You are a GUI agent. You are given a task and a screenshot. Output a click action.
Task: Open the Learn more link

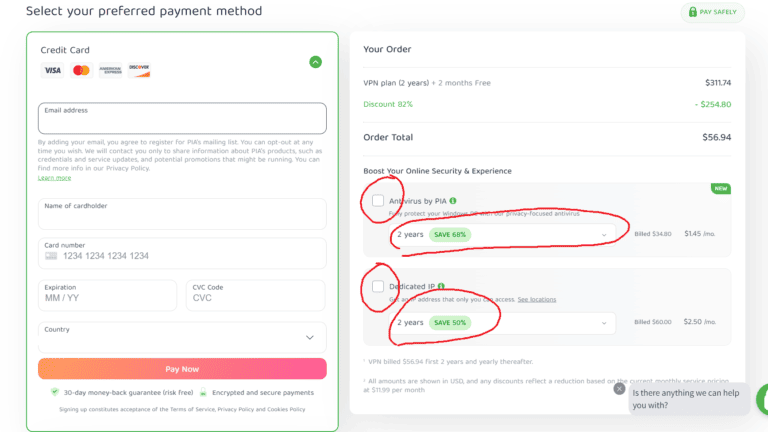pos(54,178)
